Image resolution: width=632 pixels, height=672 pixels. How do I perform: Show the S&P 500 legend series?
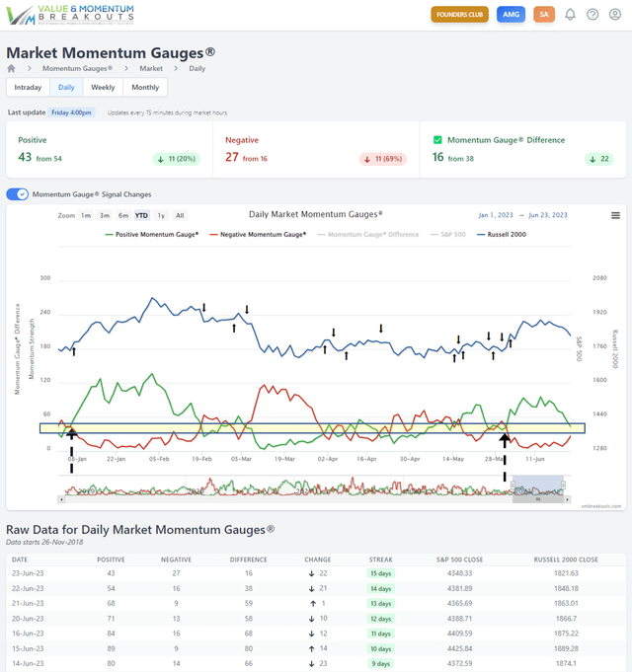448,235
